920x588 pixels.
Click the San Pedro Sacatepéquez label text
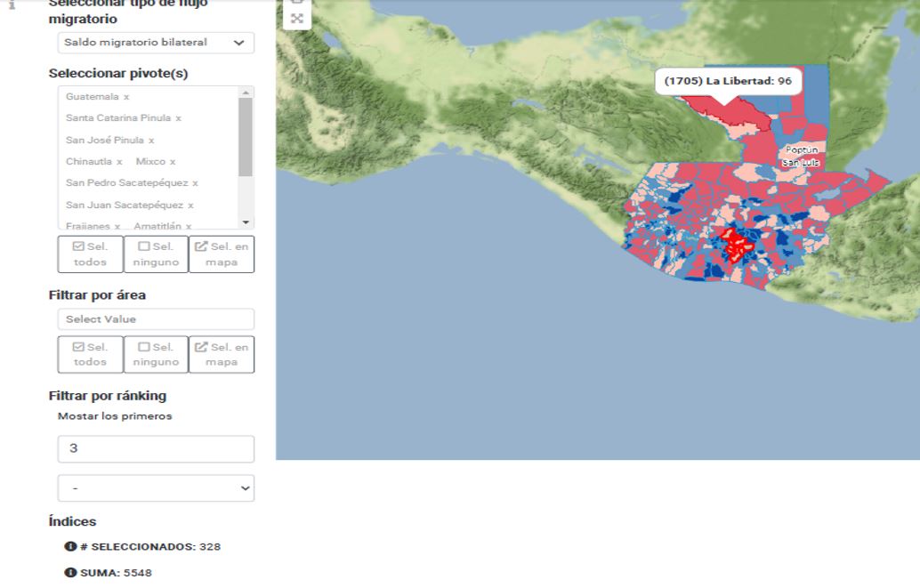point(126,183)
